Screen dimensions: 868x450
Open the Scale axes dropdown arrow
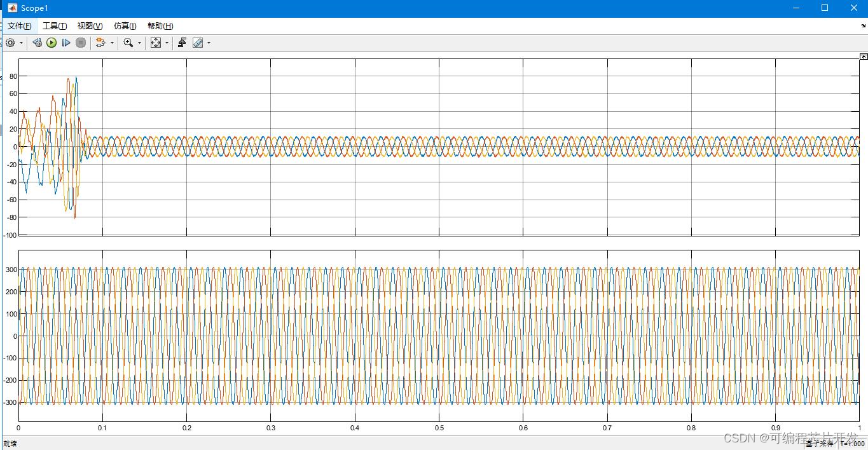(167, 43)
